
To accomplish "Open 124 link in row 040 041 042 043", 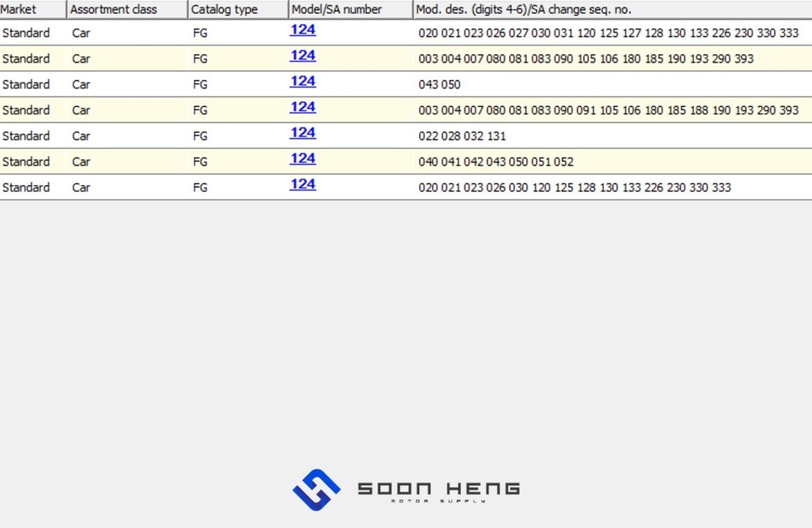I will [303, 159].
